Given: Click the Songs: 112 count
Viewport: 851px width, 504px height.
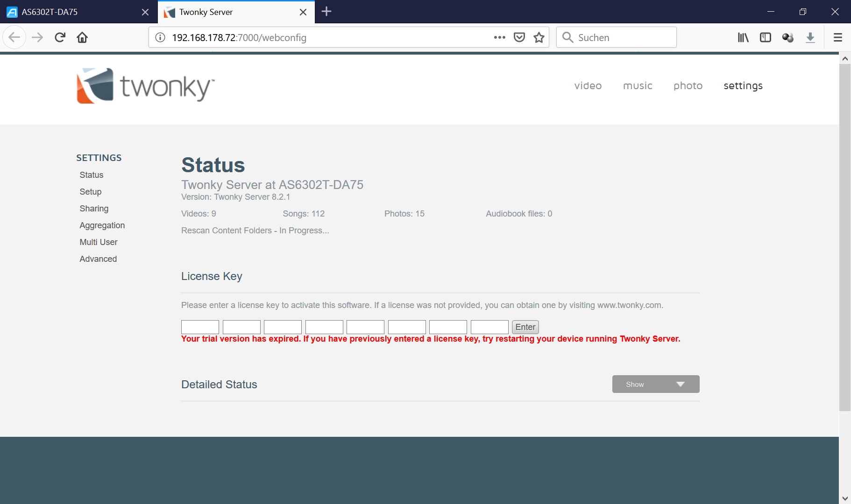Looking at the screenshot, I should [x=304, y=214].
